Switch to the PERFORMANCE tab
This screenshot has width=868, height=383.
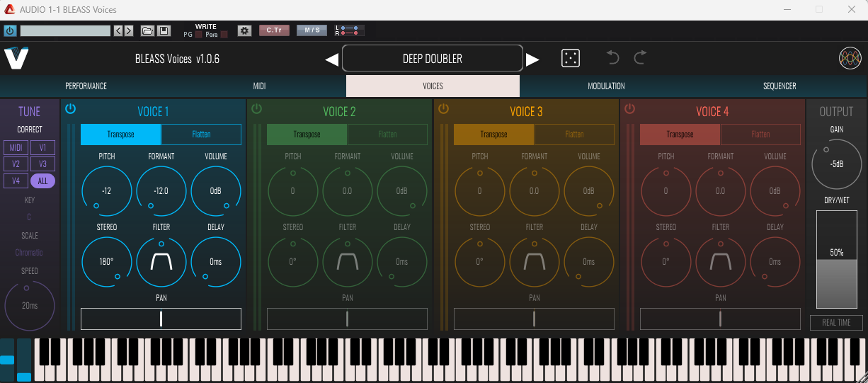86,86
